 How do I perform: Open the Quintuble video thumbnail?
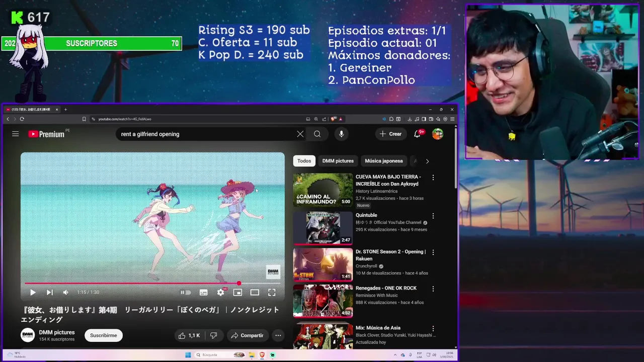click(x=323, y=228)
